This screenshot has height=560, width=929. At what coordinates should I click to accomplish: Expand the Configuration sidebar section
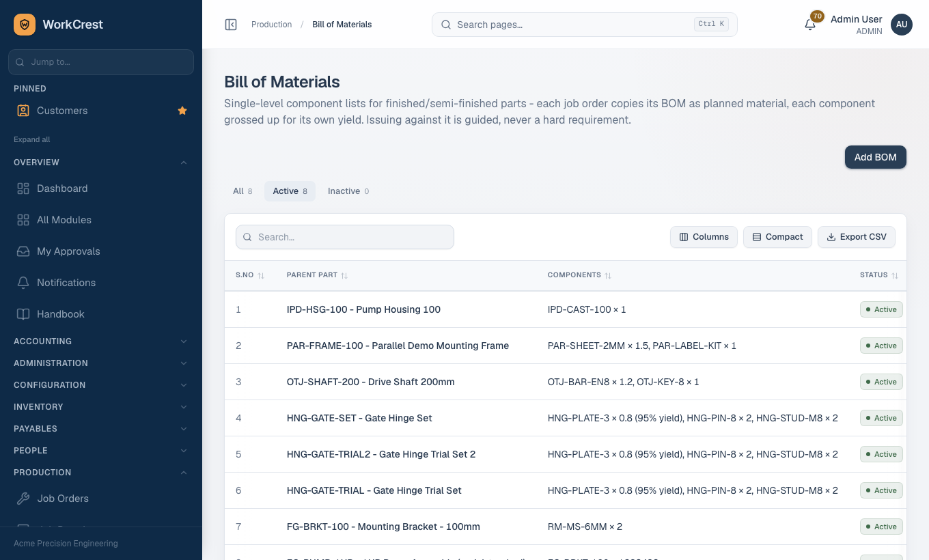(x=101, y=385)
